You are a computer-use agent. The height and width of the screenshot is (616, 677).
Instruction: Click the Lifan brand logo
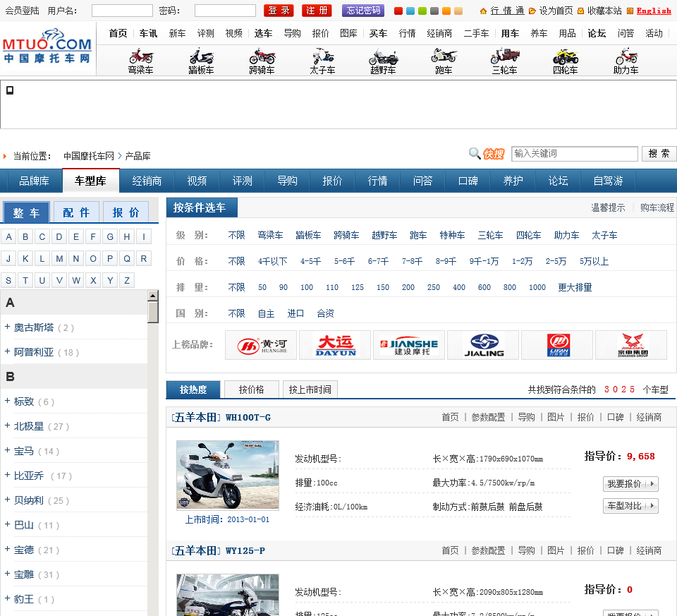click(557, 345)
